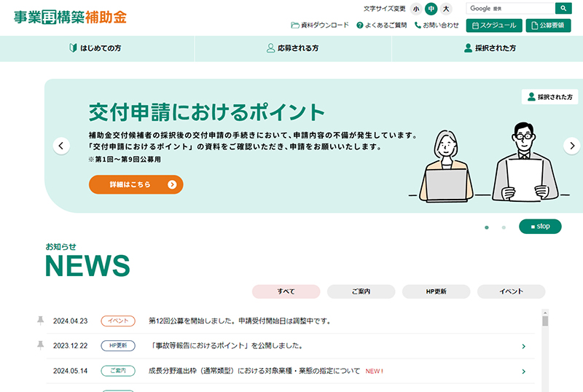Open the 公募要領 button
583x392 pixels.
[x=549, y=26]
